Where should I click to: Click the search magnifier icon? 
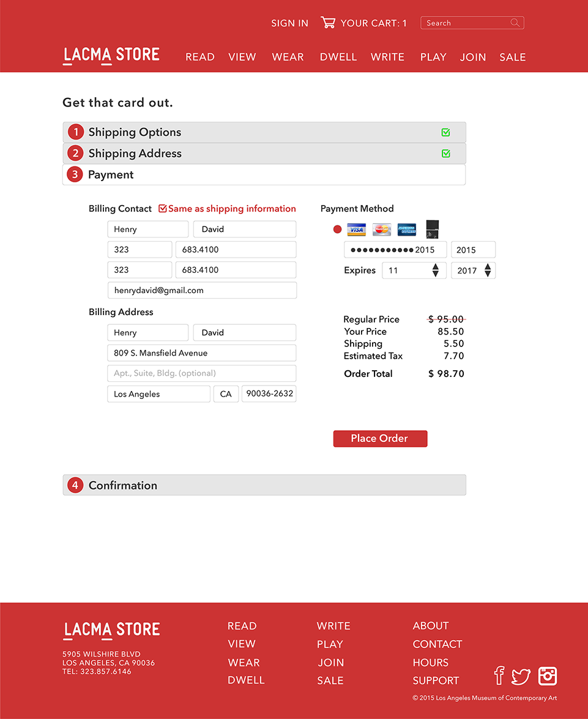point(515,23)
